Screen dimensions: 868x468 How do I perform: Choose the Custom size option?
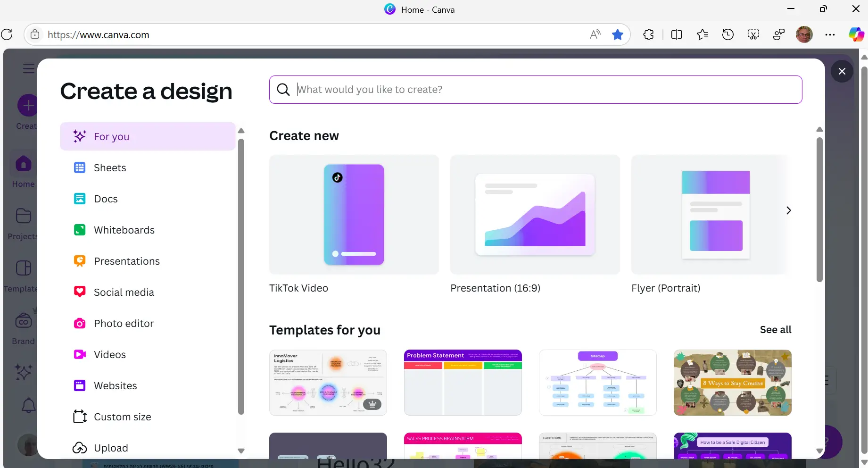click(x=148, y=417)
